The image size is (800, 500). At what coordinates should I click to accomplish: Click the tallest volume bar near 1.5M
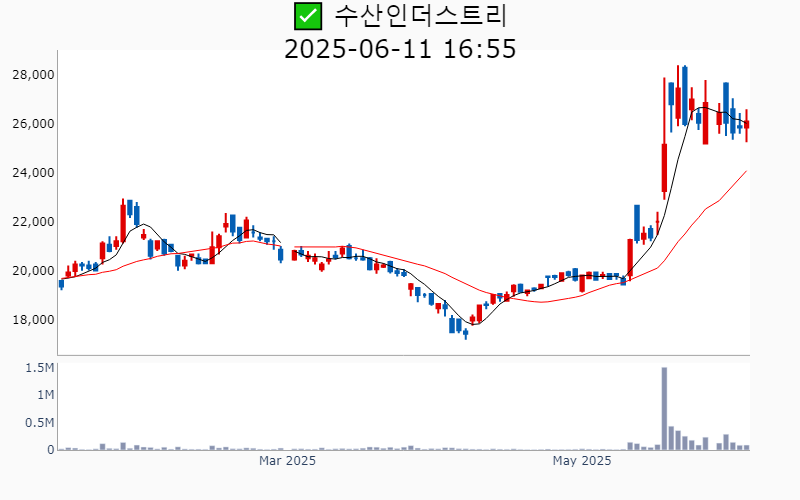coord(664,409)
